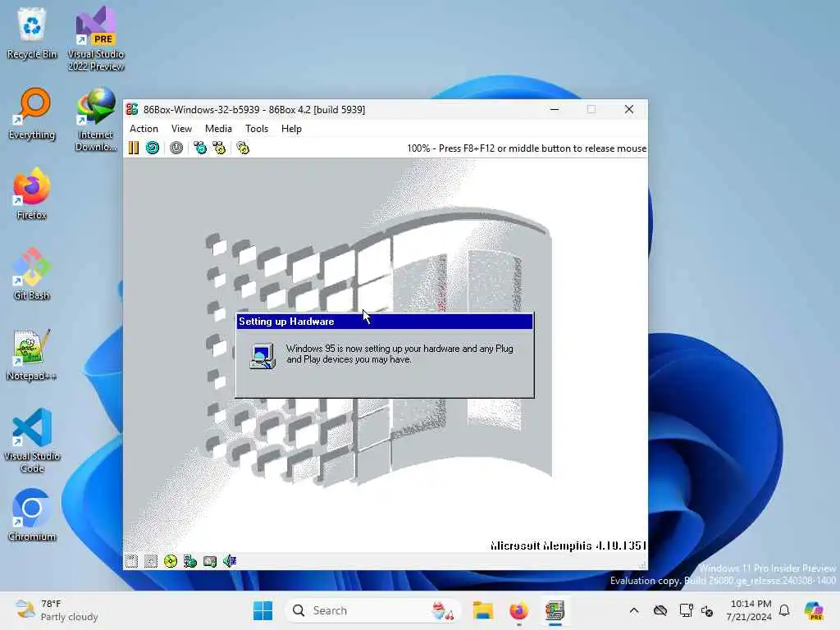Open the View menu
Image resolution: width=840 pixels, height=630 pixels.
pyautogui.click(x=181, y=129)
